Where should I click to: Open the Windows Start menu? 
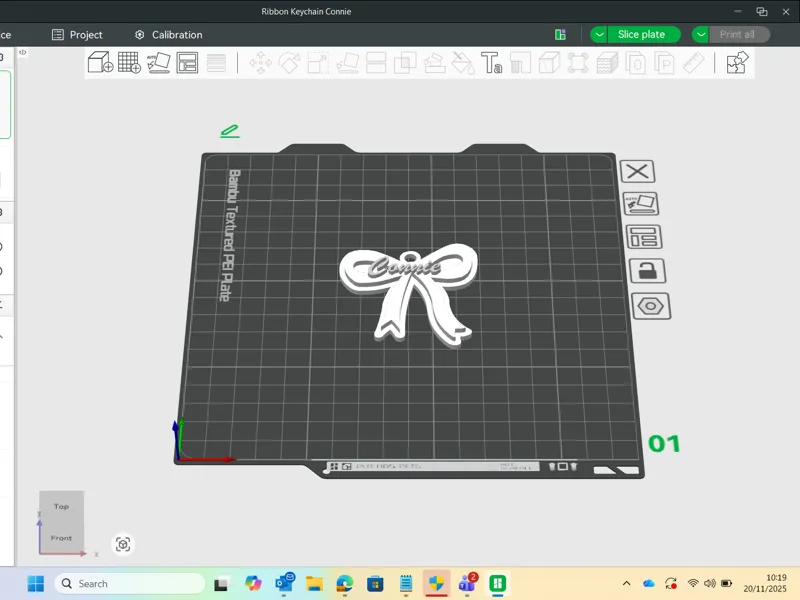click(36, 584)
